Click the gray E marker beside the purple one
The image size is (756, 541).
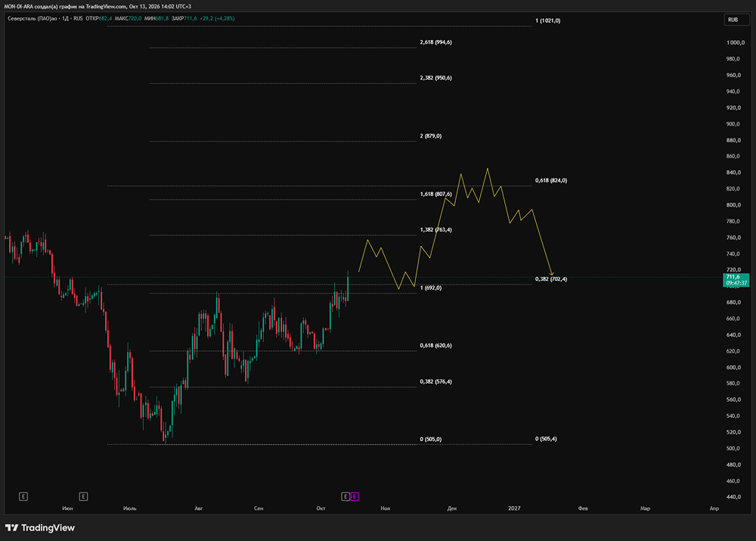(345, 496)
